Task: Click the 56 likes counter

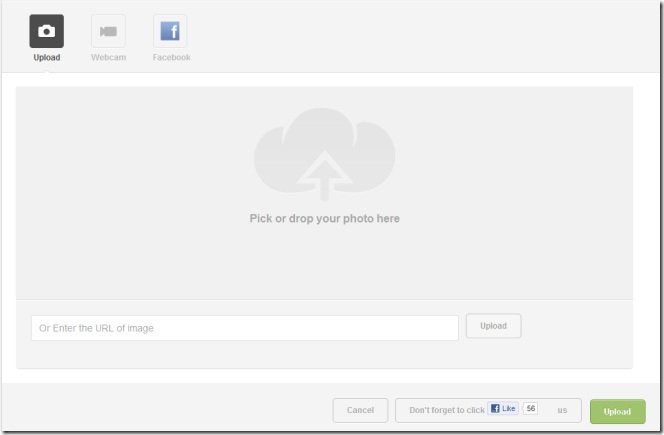Action: 531,408
